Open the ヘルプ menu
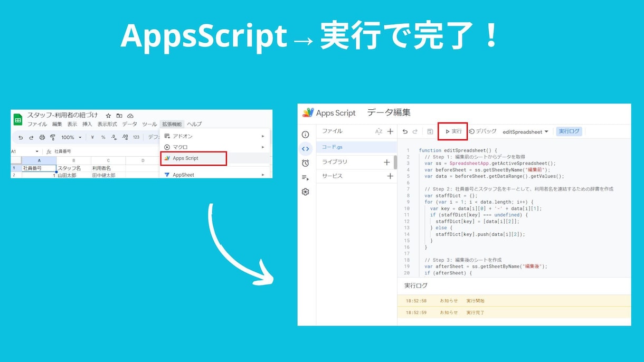The width and height of the screenshot is (644, 362). point(194,125)
